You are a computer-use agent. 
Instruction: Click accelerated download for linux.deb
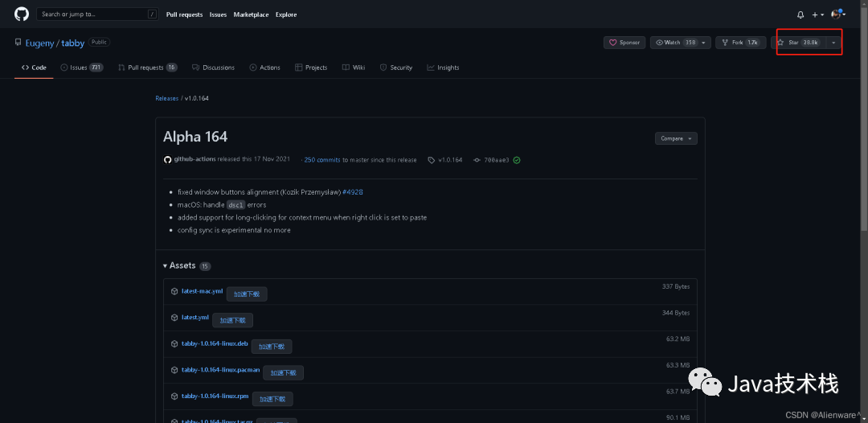tap(272, 347)
